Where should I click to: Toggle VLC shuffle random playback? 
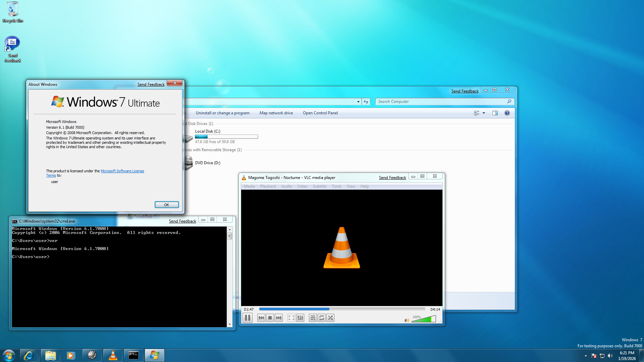(330, 318)
